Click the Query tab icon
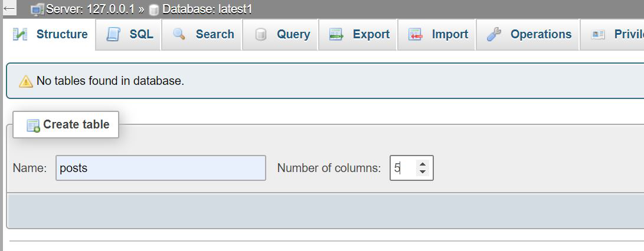Image resolution: width=644 pixels, height=251 pixels. tap(261, 35)
